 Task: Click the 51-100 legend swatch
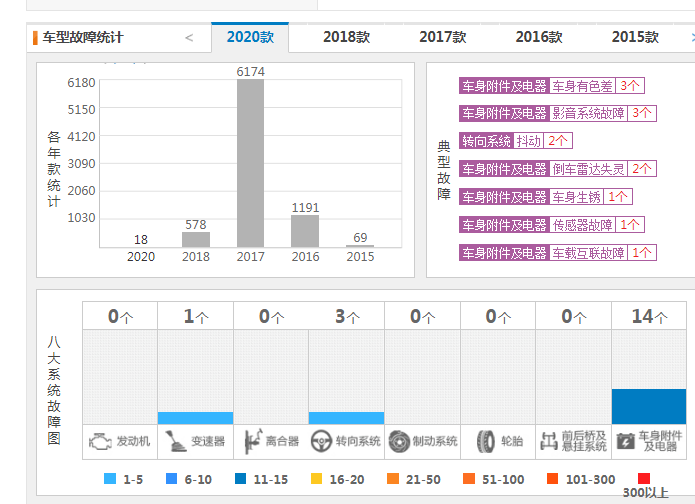pyautogui.click(x=469, y=479)
